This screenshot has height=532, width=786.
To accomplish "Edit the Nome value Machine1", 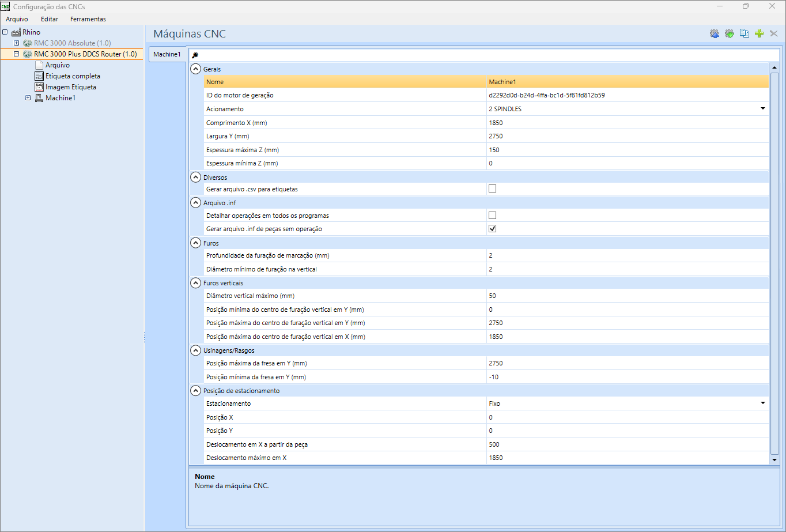I will pyautogui.click(x=627, y=82).
